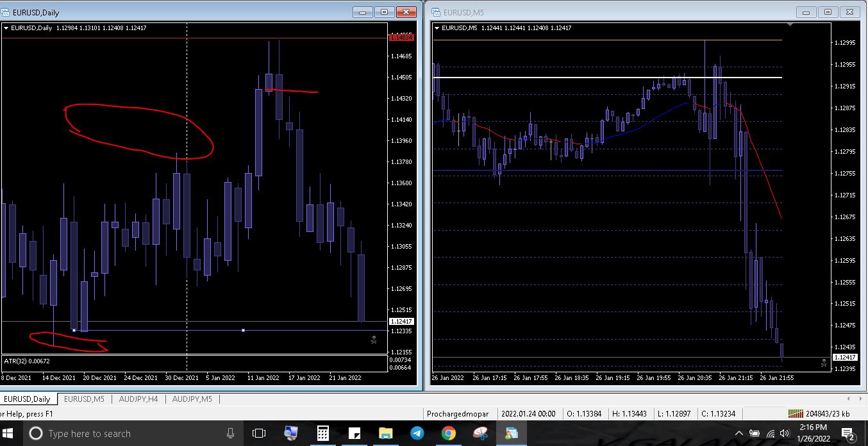Viewport: 868px width, 446px height.
Task: Click the active MetaTrader taskbar icon
Action: click(512, 434)
